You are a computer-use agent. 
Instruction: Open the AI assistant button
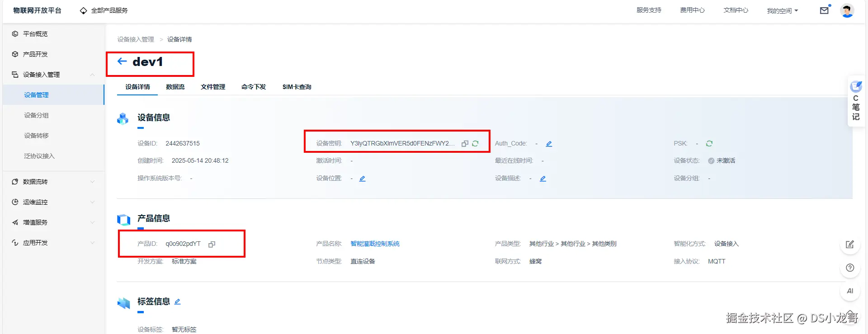[x=850, y=291]
